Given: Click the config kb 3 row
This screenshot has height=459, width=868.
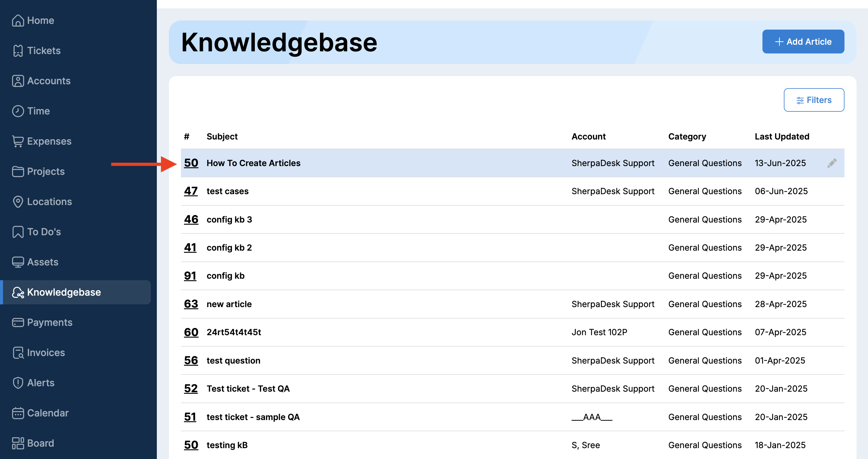Looking at the screenshot, I should pyautogui.click(x=229, y=220).
